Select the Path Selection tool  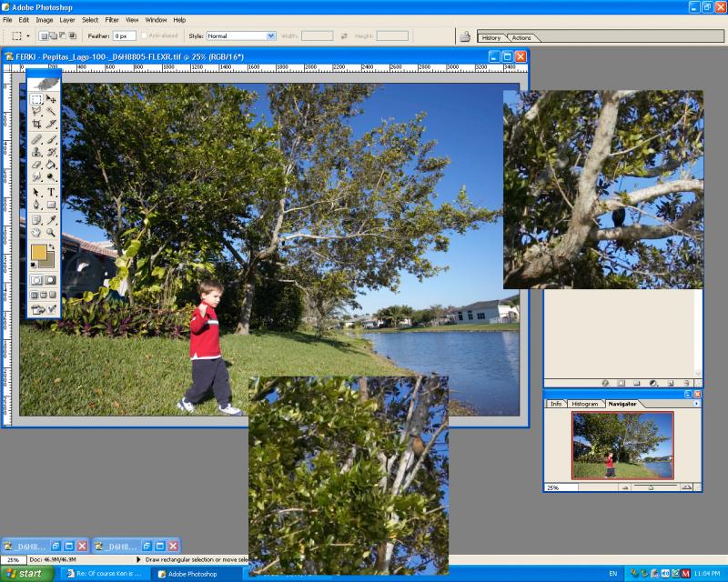click(x=36, y=192)
